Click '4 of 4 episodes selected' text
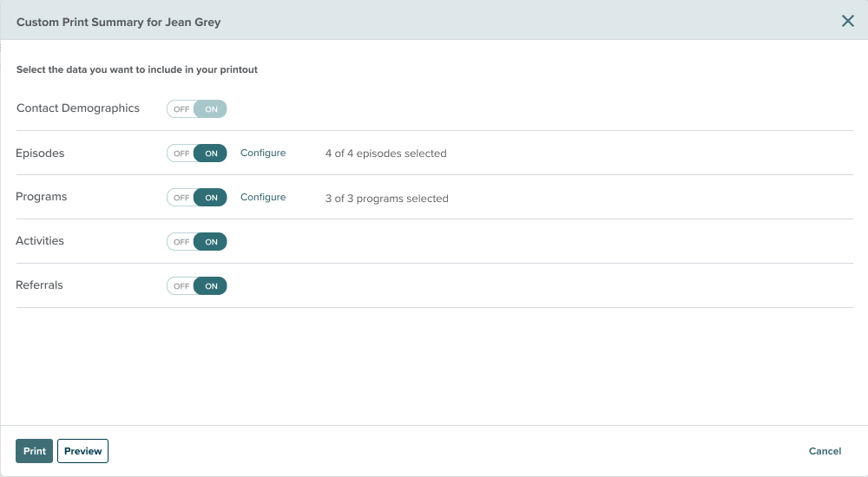 386,154
